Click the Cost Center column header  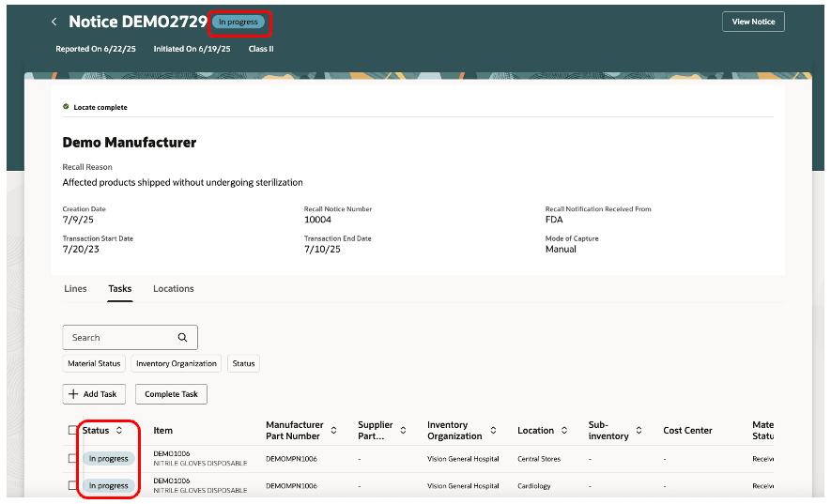[687, 431]
